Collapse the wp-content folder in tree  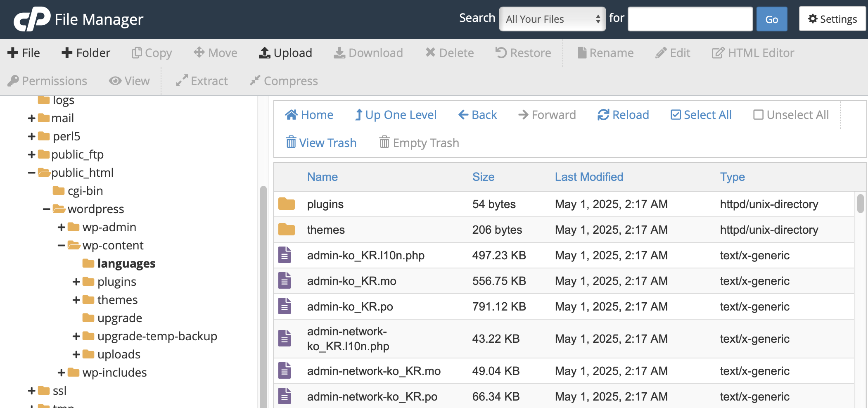tap(61, 245)
